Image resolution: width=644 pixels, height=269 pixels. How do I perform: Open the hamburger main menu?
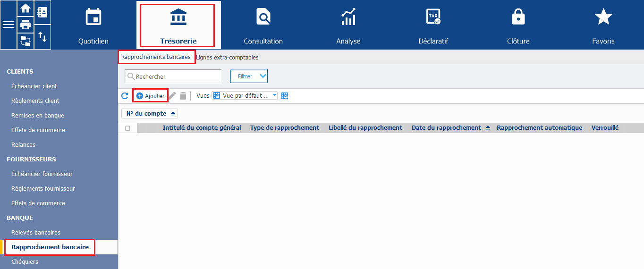tap(8, 25)
